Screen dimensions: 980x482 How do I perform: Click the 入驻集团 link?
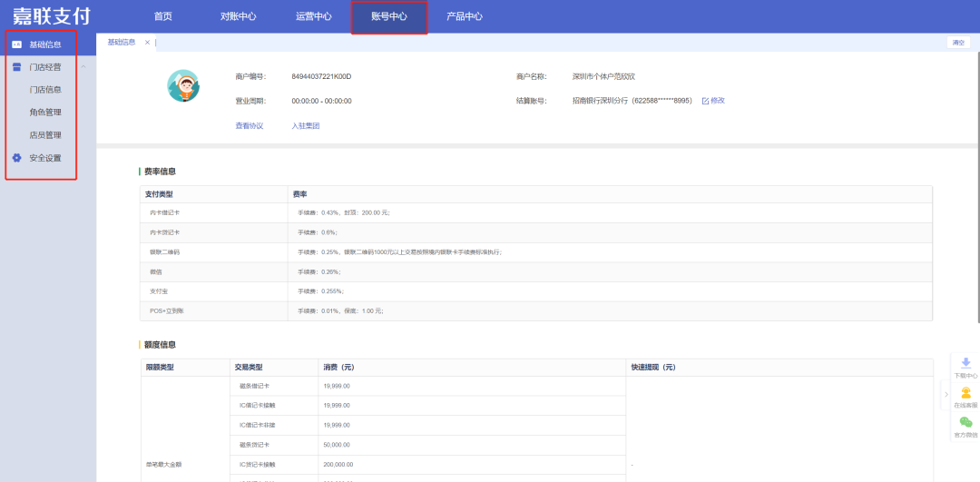point(306,125)
